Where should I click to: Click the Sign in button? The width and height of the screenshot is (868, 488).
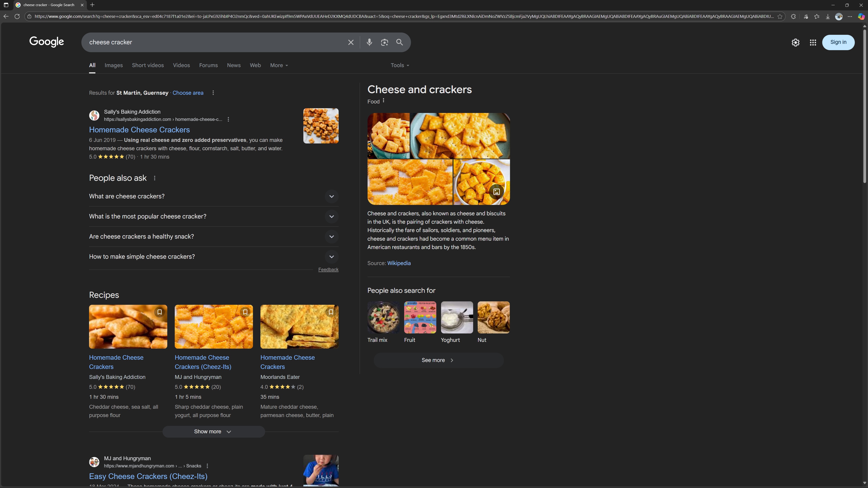tap(838, 42)
